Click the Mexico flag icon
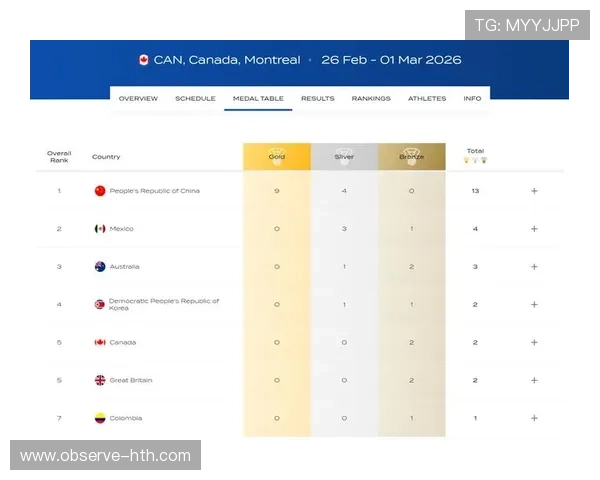 point(100,229)
